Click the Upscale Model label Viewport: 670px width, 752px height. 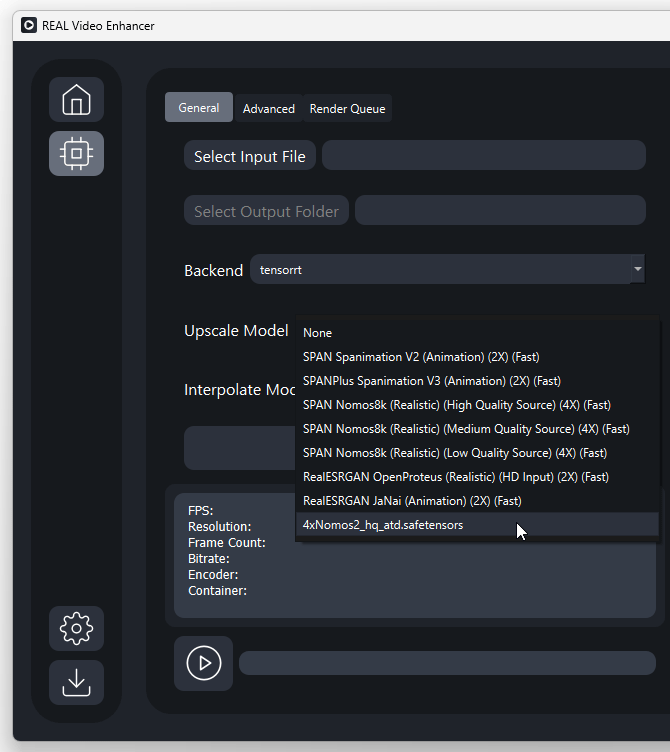click(x=236, y=330)
